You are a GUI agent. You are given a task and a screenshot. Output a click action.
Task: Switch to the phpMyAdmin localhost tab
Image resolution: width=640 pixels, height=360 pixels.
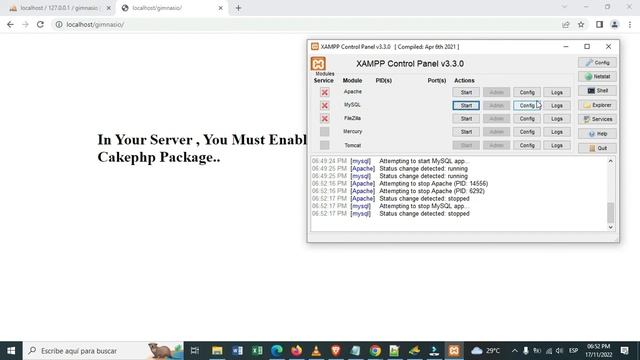[59, 8]
